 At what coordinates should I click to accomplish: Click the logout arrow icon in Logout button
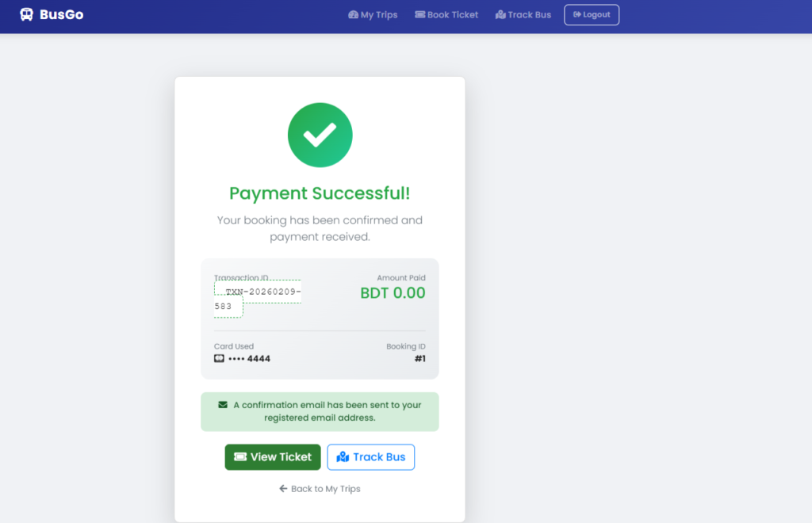tap(577, 14)
